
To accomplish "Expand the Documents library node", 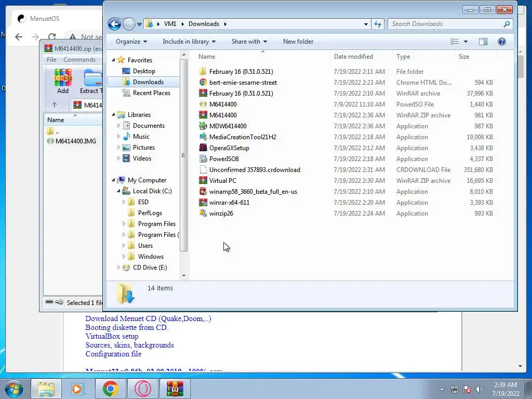I will click(x=118, y=126).
